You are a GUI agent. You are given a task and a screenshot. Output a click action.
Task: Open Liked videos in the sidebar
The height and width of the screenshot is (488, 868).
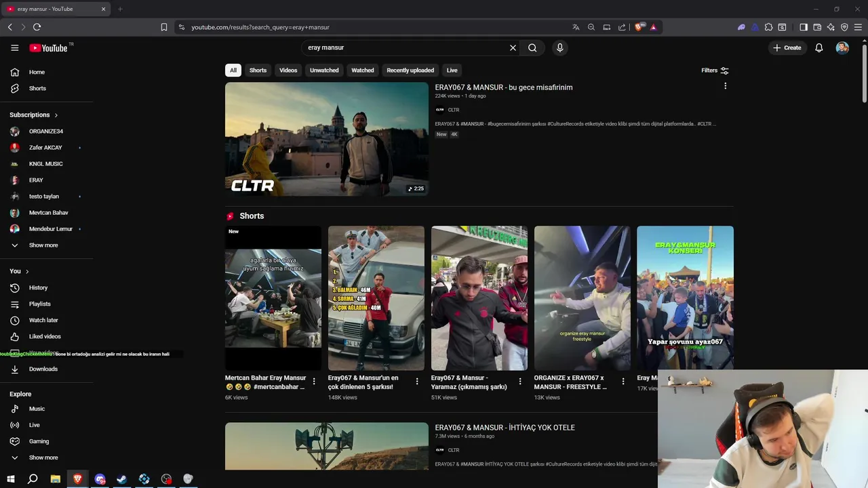click(x=46, y=336)
